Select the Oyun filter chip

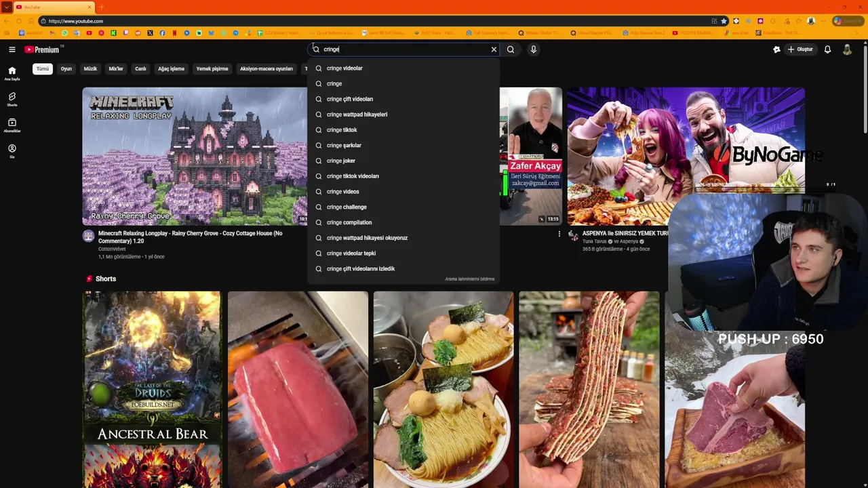pyautogui.click(x=66, y=68)
